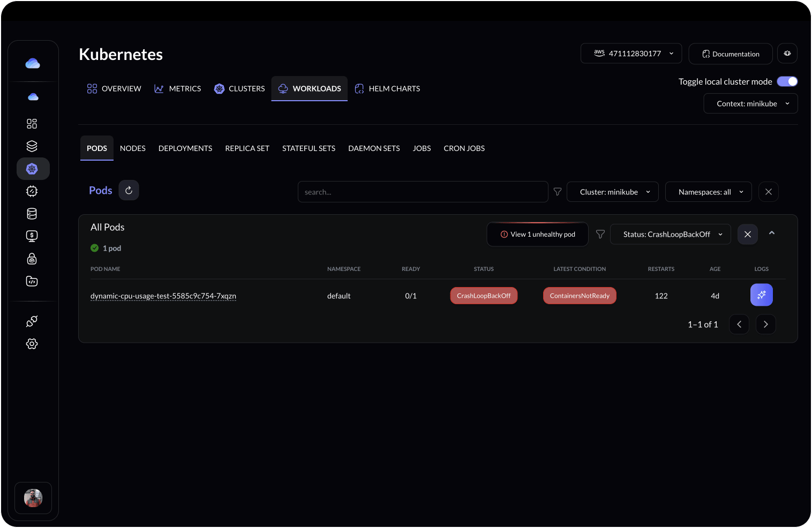The height and width of the screenshot is (528, 812).
Task: Click the ContainersNotReady condition badge
Action: 580,296
